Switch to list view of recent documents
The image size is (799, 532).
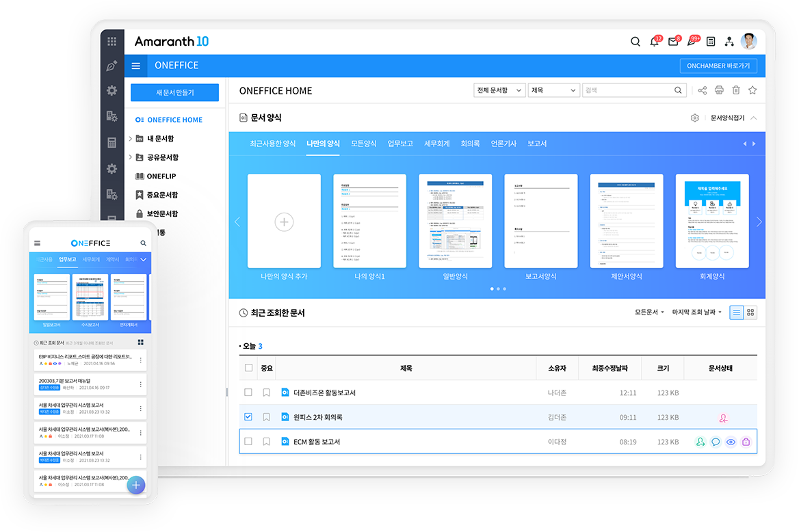(736, 312)
